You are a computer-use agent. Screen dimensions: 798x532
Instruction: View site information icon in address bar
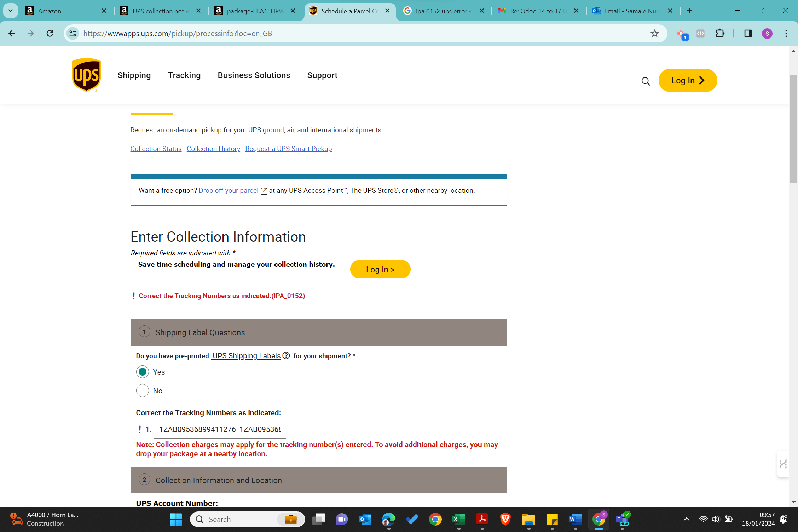(73, 33)
